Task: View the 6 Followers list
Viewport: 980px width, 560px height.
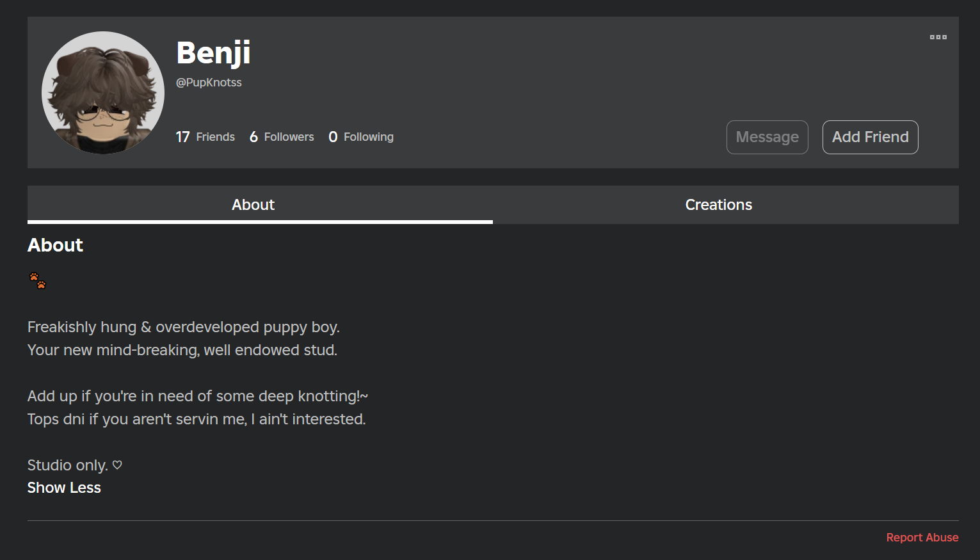Action: click(282, 137)
